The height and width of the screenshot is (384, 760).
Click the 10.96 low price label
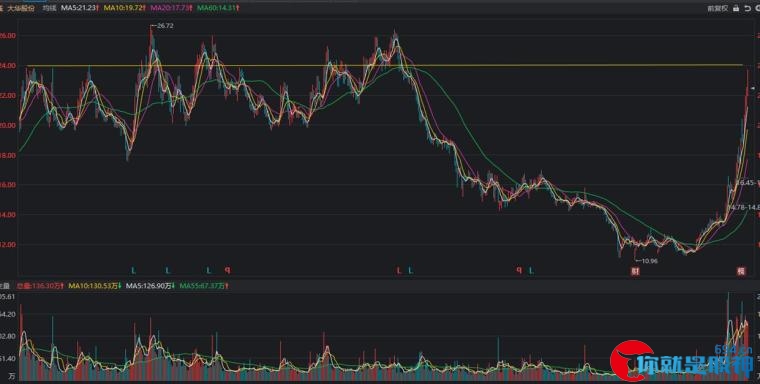[649, 261]
